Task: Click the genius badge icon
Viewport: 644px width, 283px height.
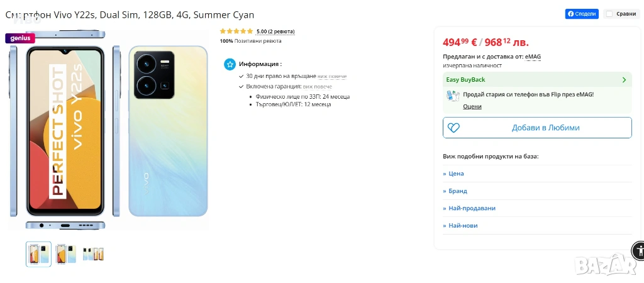Action: pyautogui.click(x=20, y=38)
